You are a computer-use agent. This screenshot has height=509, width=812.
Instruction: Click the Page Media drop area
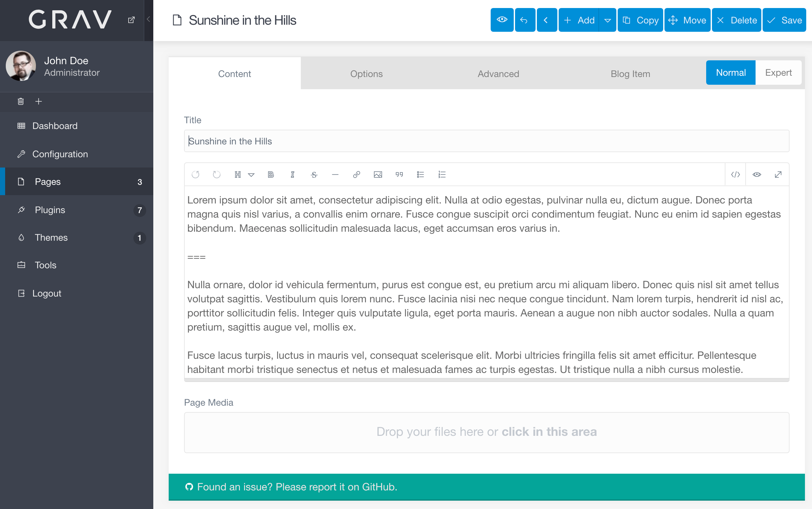click(x=487, y=432)
